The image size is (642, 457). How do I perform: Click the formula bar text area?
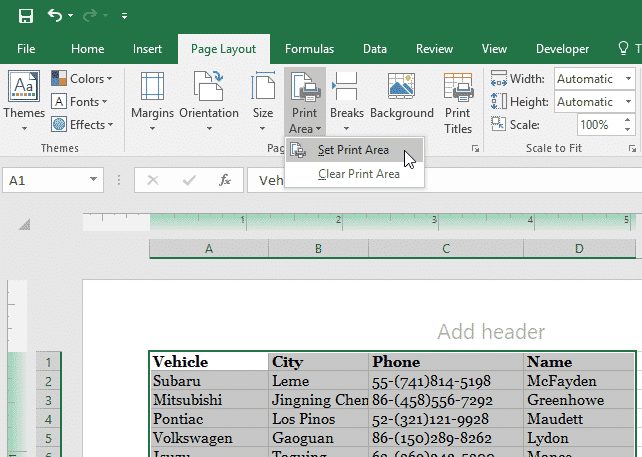pos(444,180)
